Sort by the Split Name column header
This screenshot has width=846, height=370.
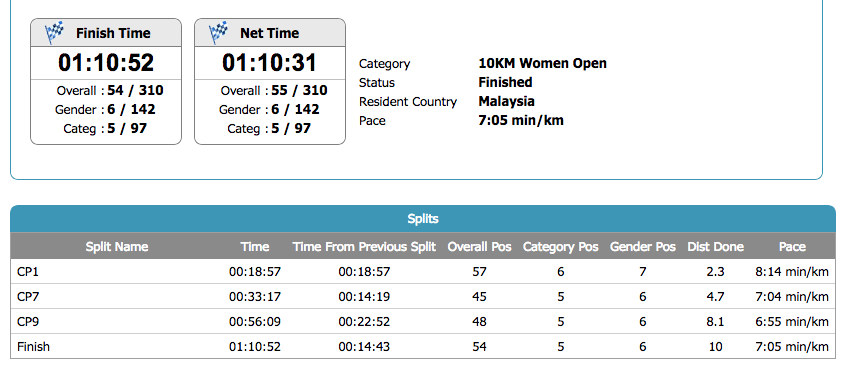tap(117, 247)
